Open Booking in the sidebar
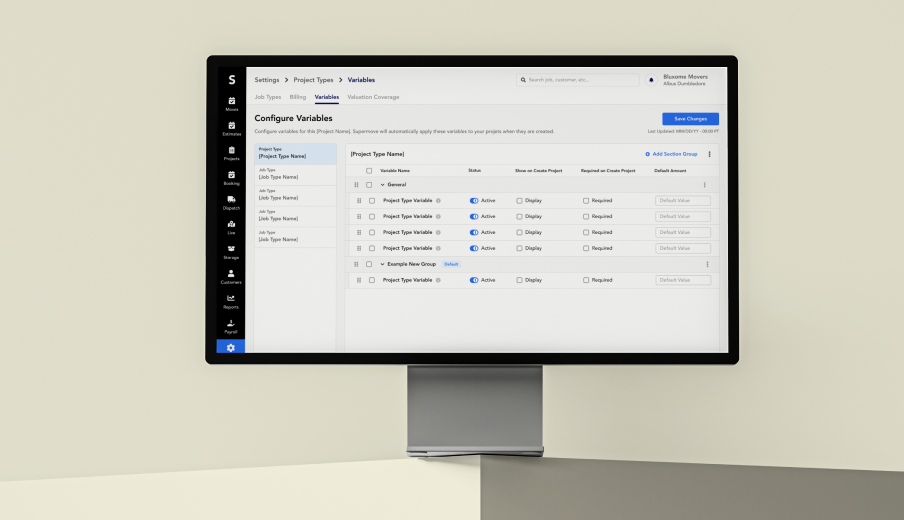 click(231, 178)
